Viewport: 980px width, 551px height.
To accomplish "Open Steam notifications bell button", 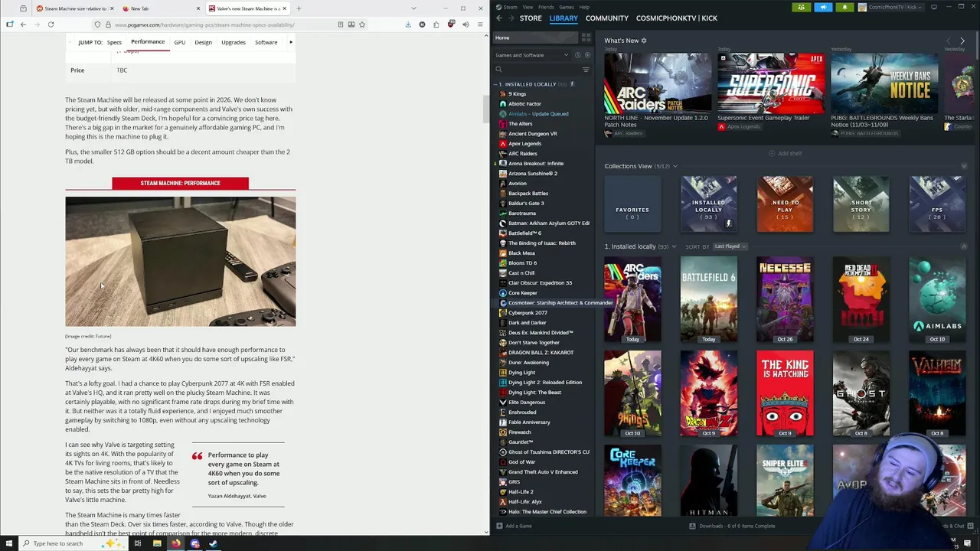I will tap(845, 7).
